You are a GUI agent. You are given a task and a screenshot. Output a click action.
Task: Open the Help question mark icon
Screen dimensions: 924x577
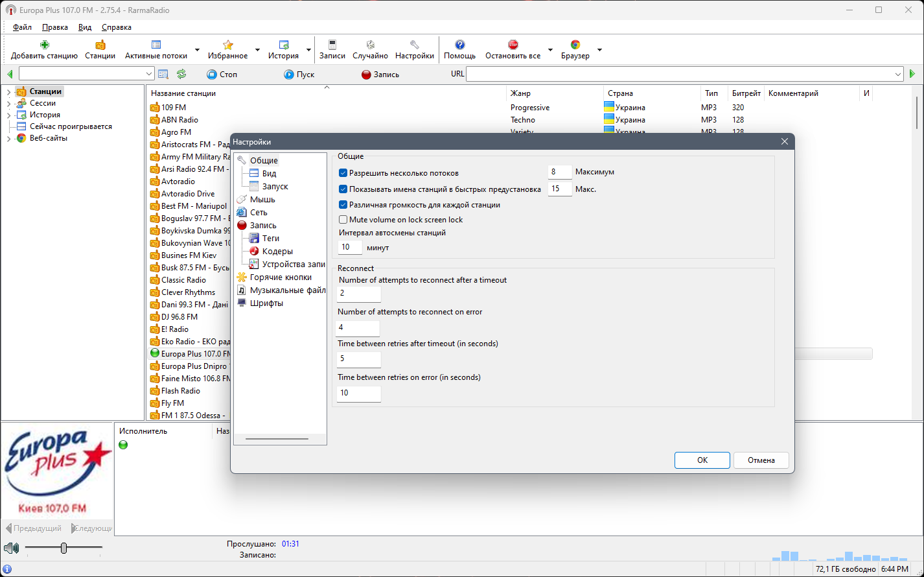pyautogui.click(x=460, y=45)
